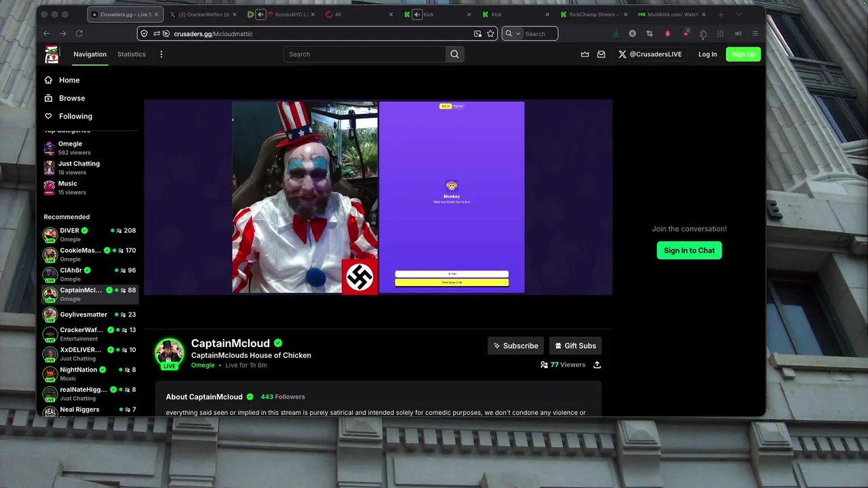
Task: Click the address bar URL
Action: [213, 34]
